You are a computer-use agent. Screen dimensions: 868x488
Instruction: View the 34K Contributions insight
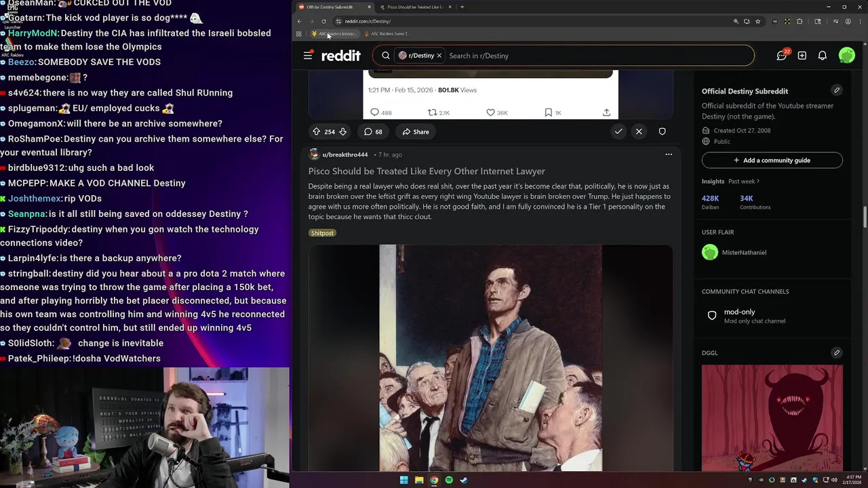tap(755, 202)
